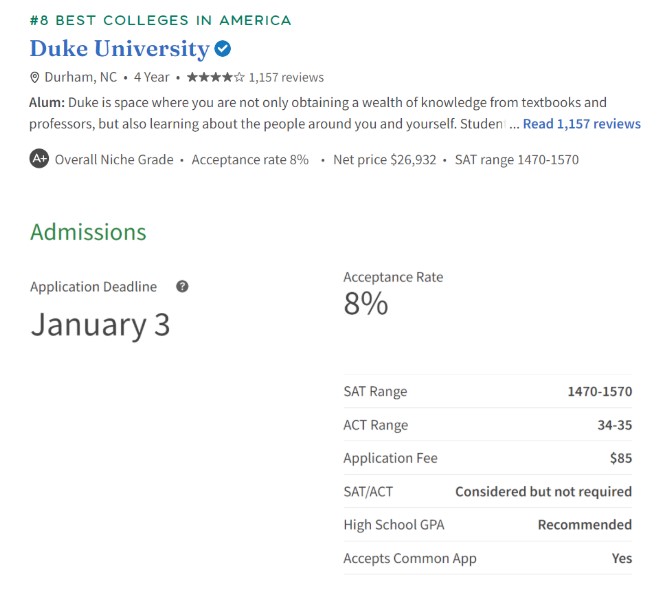This screenshot has height=592, width=659.
Task: Click the star rating icons
Action: [x=216, y=77]
